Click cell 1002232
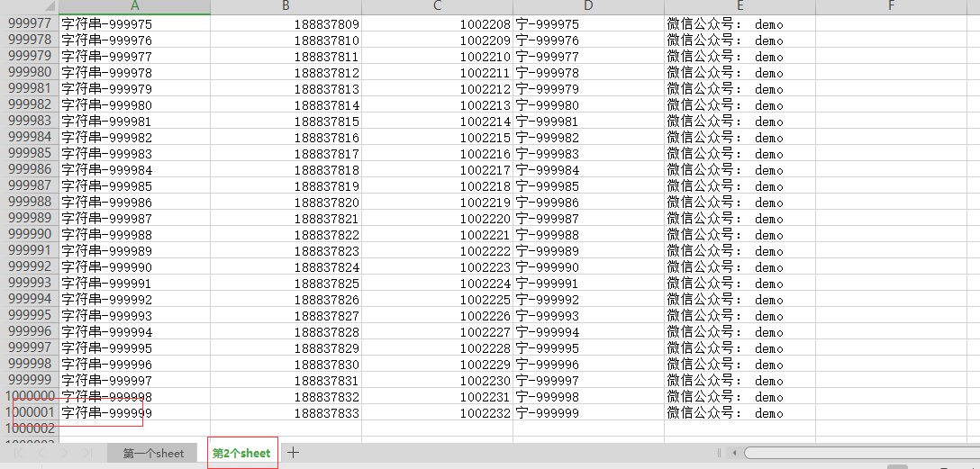This screenshot has height=469, width=980. tap(437, 413)
